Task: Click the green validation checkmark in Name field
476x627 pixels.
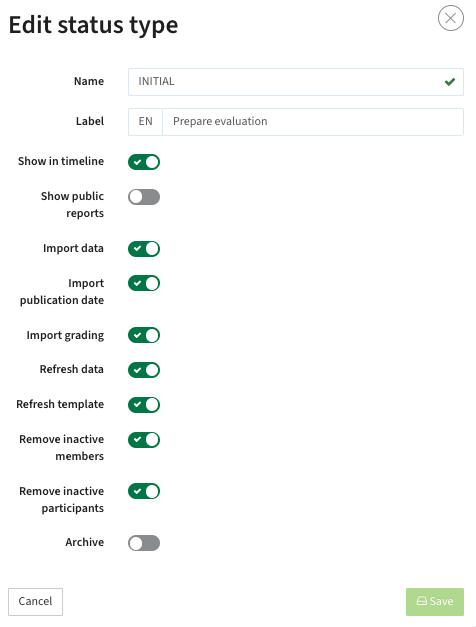Action: pos(450,82)
